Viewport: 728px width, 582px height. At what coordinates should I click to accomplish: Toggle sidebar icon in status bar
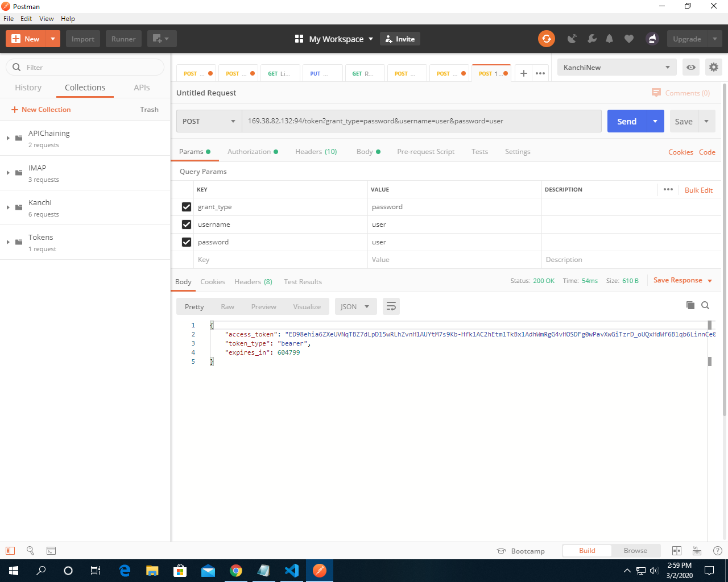pyautogui.click(x=10, y=550)
